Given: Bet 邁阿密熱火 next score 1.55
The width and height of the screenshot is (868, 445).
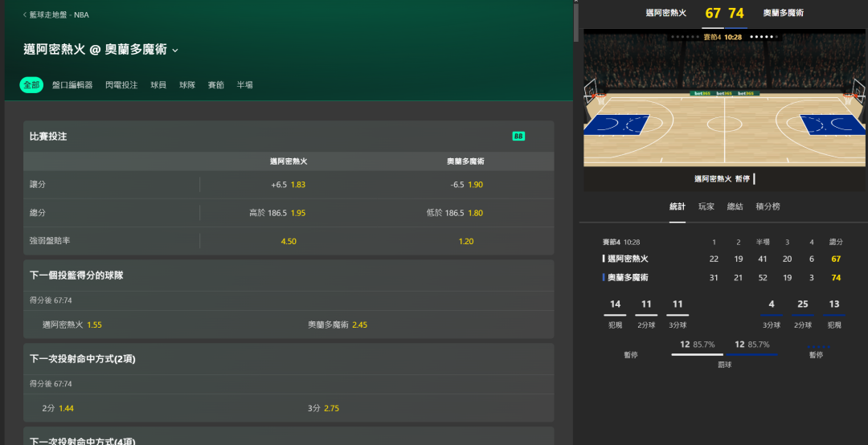Looking at the screenshot, I should click(156, 325).
